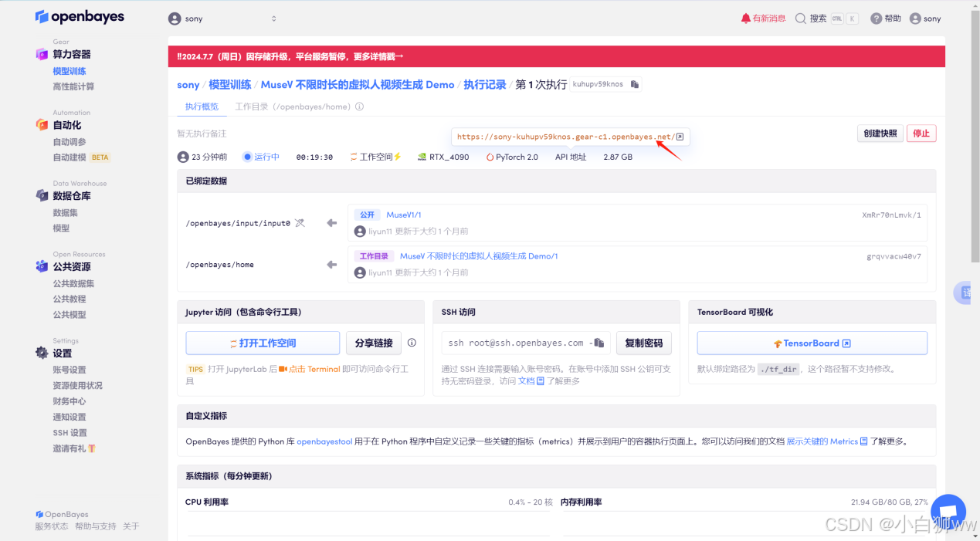Click the MuseV Demo breadcrumb link
Screen dimensions: 980x541
click(358, 85)
